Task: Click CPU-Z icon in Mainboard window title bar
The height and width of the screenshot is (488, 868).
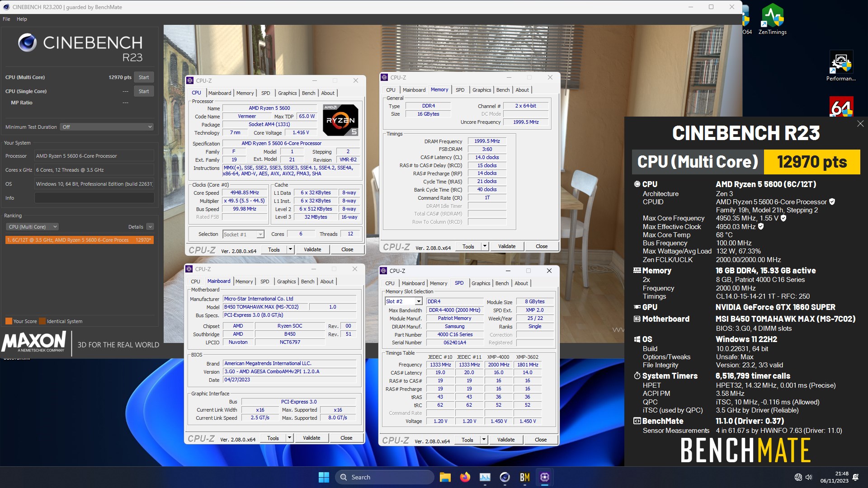Action: [189, 269]
